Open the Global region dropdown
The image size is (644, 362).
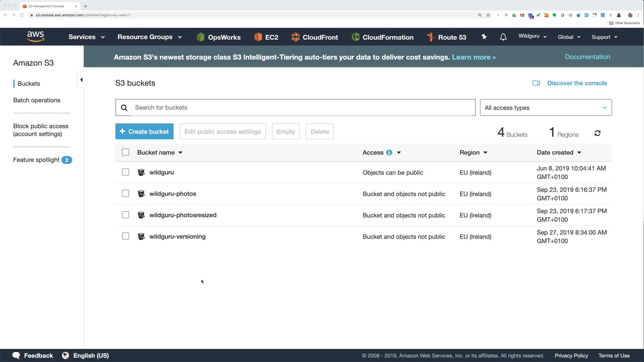coord(569,37)
